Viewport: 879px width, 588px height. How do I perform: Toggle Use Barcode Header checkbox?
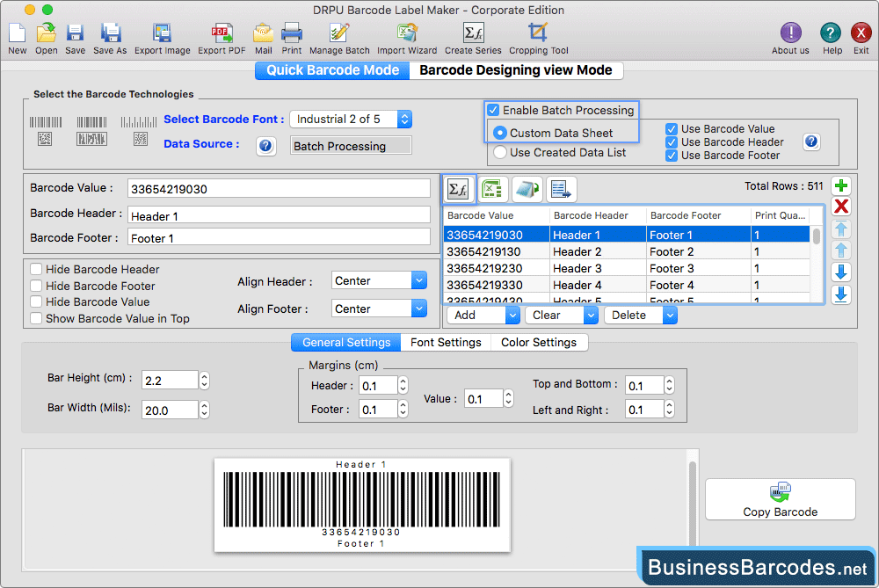click(671, 142)
